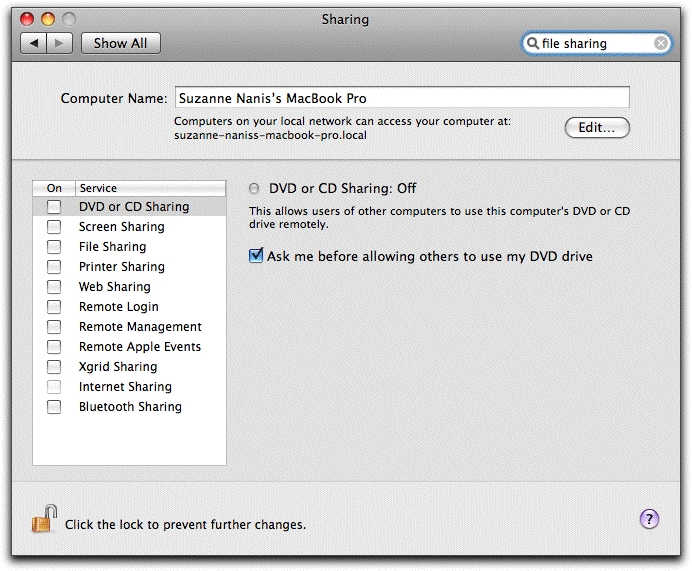Click the Computer Name text field
Image resolution: width=692 pixels, height=571 pixels.
pos(401,98)
